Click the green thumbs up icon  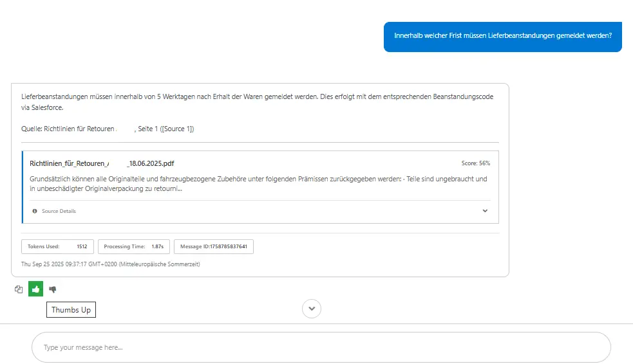35,289
